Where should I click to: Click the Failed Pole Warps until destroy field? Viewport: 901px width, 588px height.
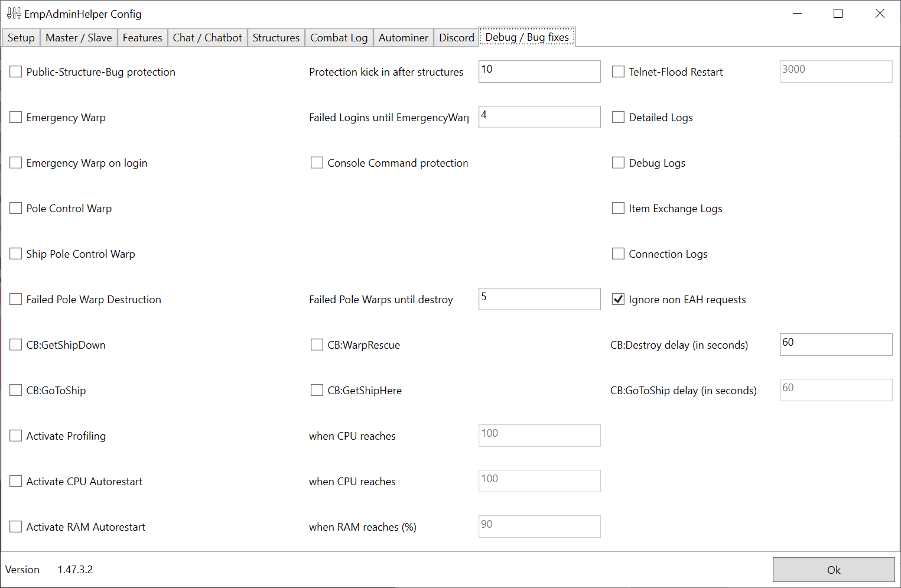[x=539, y=299]
